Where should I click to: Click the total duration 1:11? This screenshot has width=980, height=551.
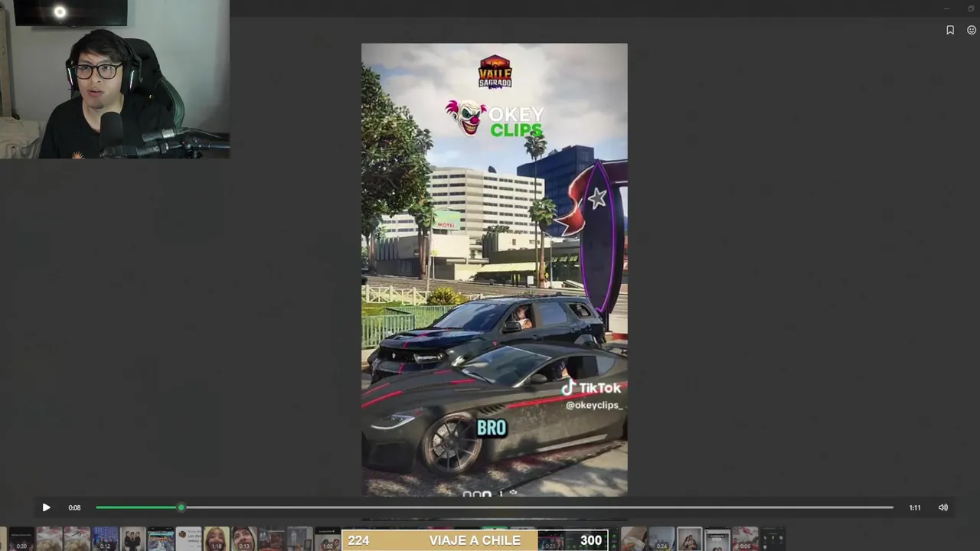click(915, 507)
